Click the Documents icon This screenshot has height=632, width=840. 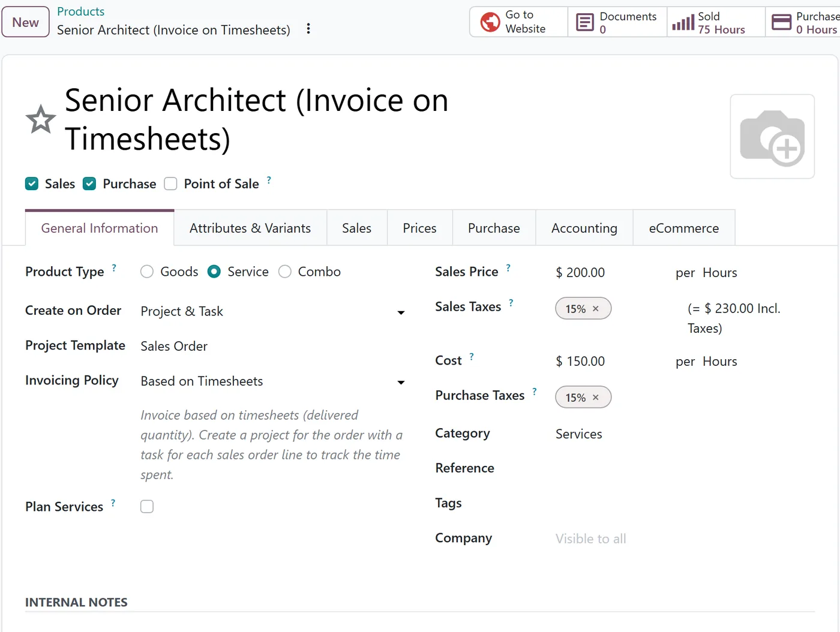pyautogui.click(x=584, y=22)
